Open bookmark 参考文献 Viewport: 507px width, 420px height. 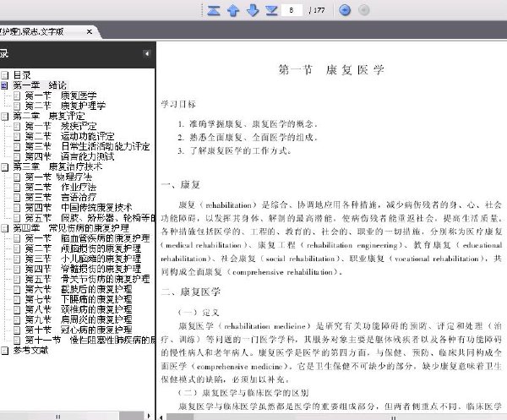click(x=30, y=350)
